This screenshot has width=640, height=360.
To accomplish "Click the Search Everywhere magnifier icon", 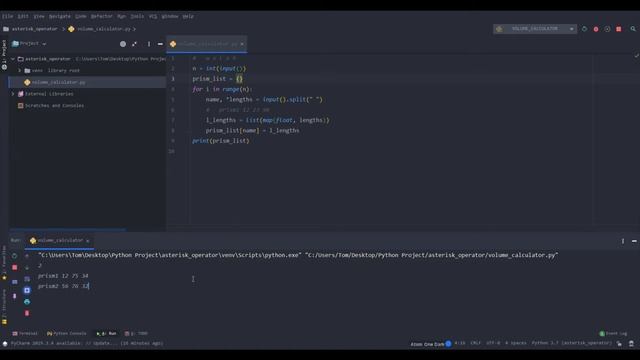I will click(633, 29).
